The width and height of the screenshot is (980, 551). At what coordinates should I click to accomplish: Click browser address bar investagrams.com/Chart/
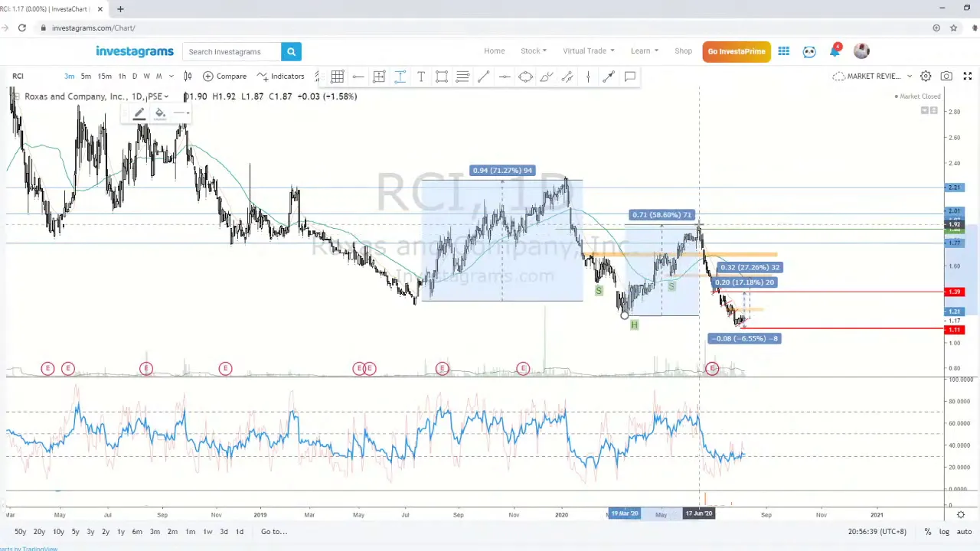[93, 28]
